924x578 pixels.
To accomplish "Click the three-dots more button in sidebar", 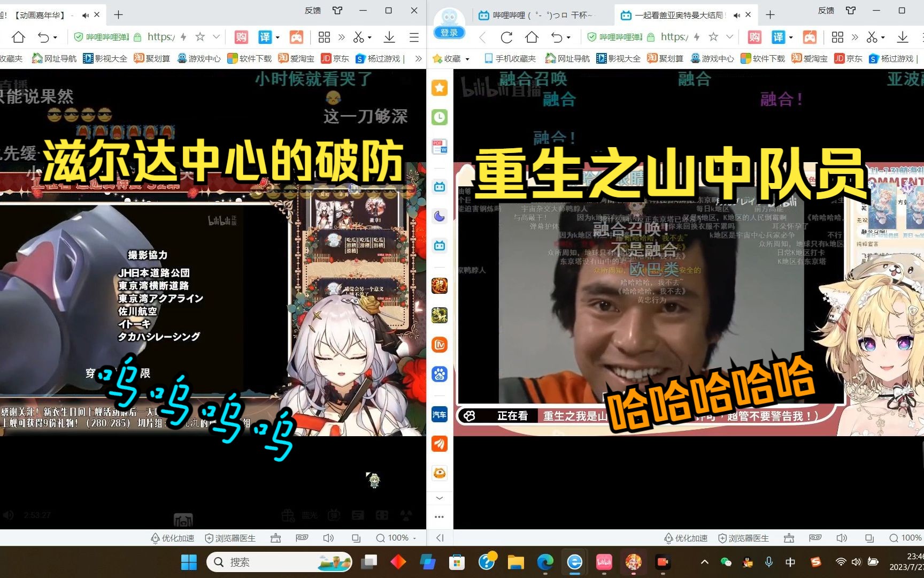I will pos(440,517).
